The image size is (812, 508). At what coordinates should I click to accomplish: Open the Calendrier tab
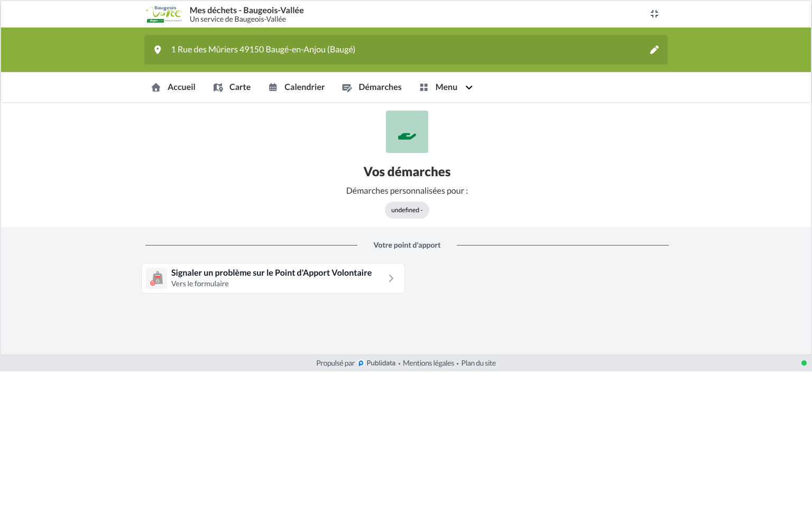coord(297,87)
